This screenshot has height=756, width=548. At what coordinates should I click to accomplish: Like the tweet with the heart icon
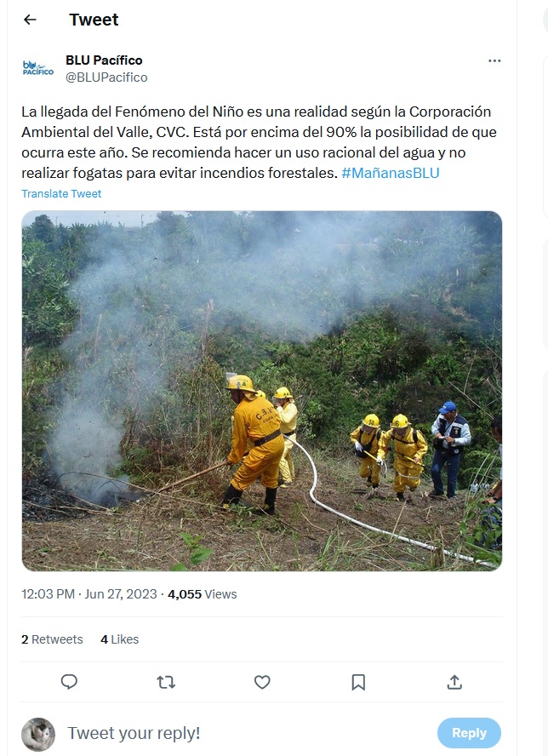(262, 682)
